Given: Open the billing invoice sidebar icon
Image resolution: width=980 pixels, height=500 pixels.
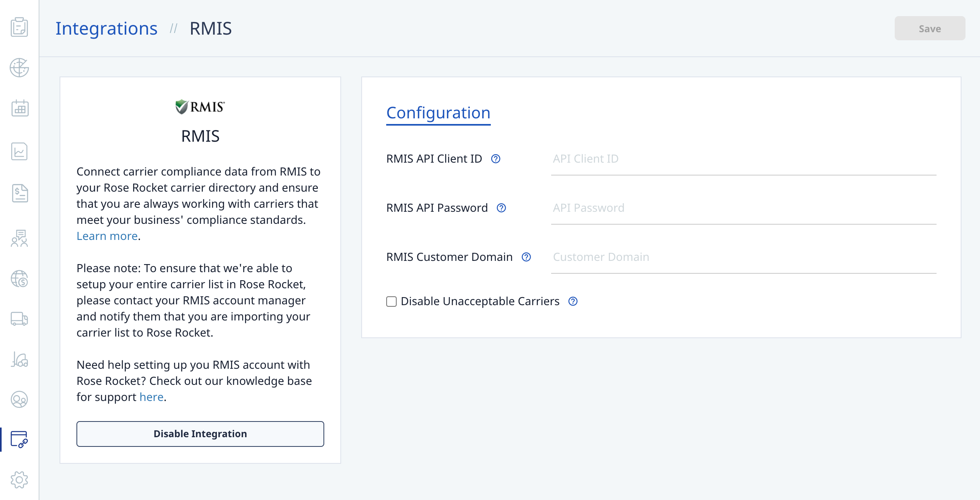Looking at the screenshot, I should coord(19,193).
